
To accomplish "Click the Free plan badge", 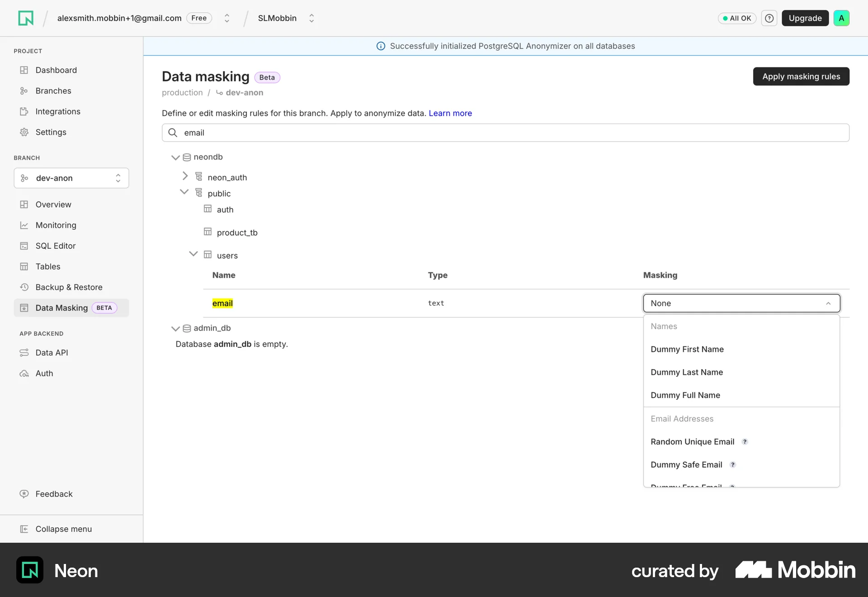I will pos(199,18).
